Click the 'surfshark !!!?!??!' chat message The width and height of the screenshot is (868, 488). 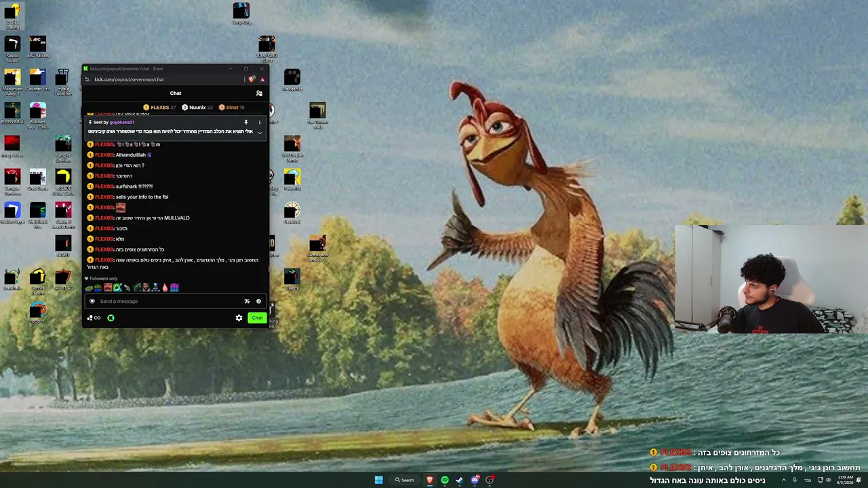[134, 186]
